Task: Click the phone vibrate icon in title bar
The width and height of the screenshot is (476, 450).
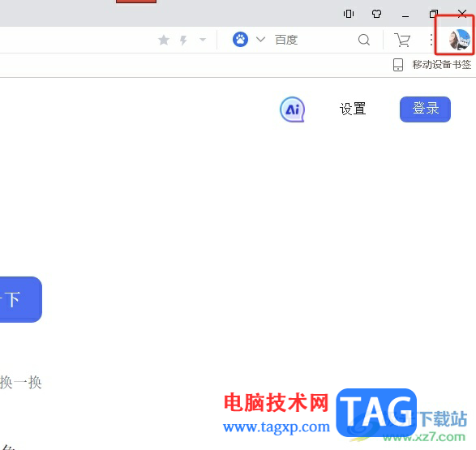Action: tap(349, 14)
